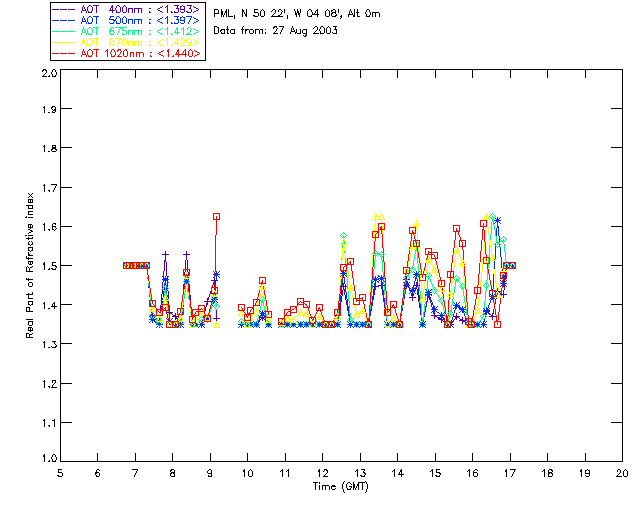Click the 2.0 y-axis tick label
The width and height of the screenshot is (640, 512).
pos(50,73)
